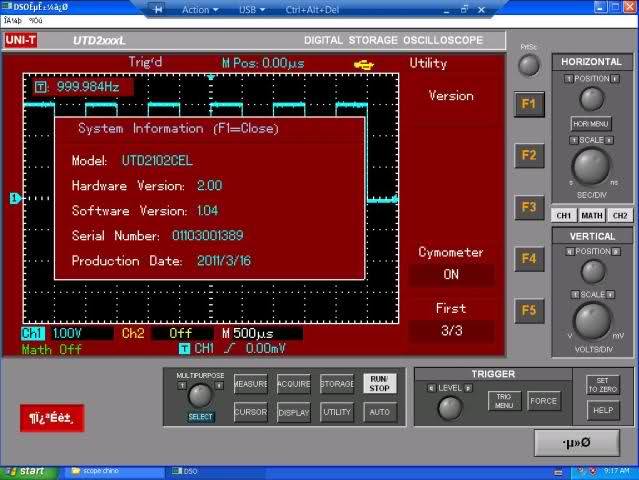Screen dimensions: 639x480
Task: Open the CURSOR menu
Action: [251, 412]
